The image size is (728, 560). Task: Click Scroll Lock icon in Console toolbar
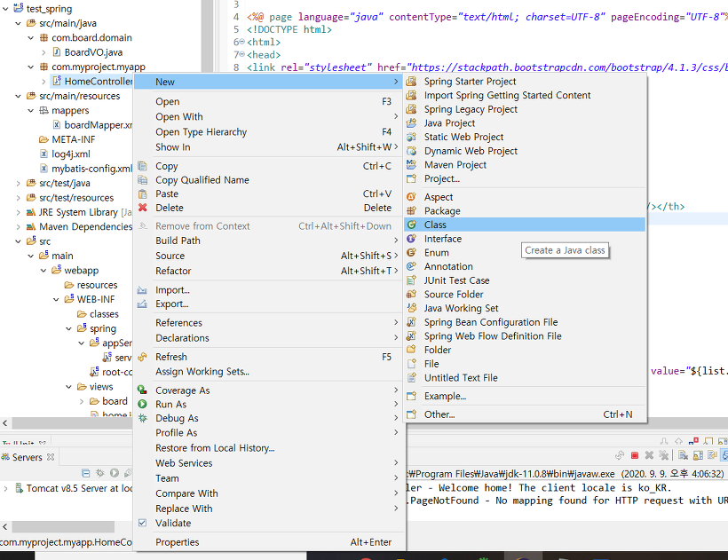(x=698, y=455)
